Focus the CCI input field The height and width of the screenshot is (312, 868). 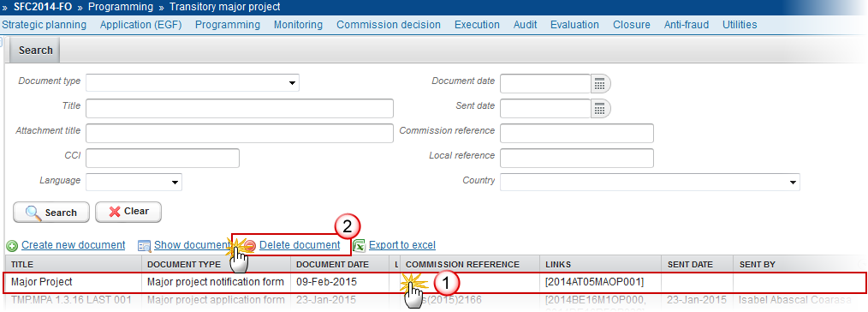[163, 158]
